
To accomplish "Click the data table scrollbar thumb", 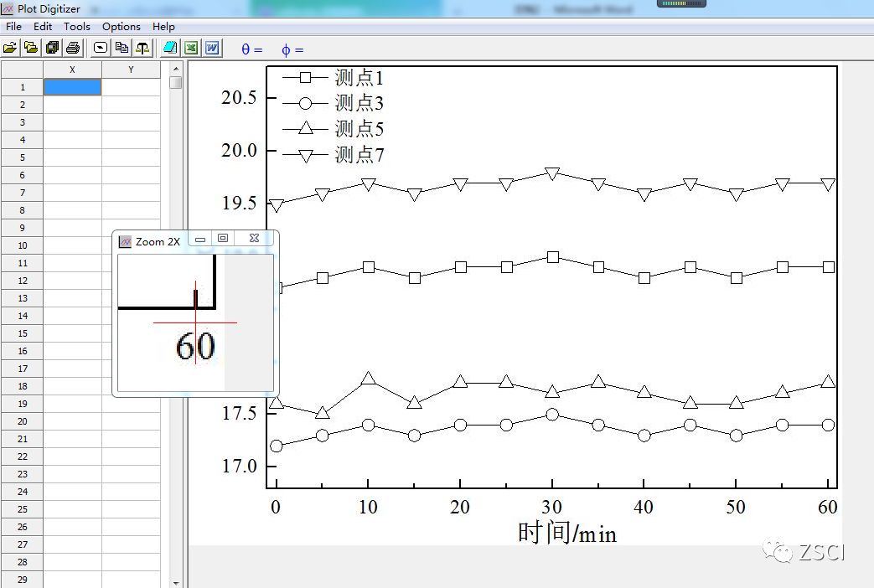I will pyautogui.click(x=176, y=82).
